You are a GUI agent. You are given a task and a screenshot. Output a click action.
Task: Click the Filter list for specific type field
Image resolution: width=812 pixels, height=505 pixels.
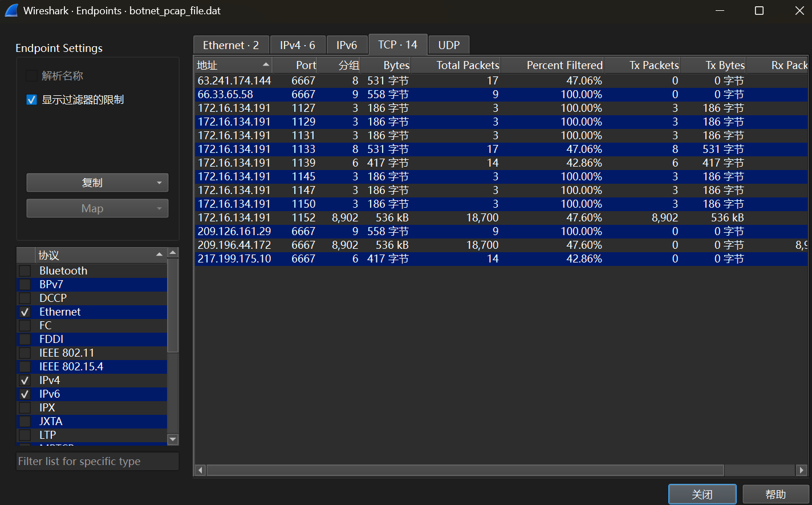pyautogui.click(x=98, y=461)
